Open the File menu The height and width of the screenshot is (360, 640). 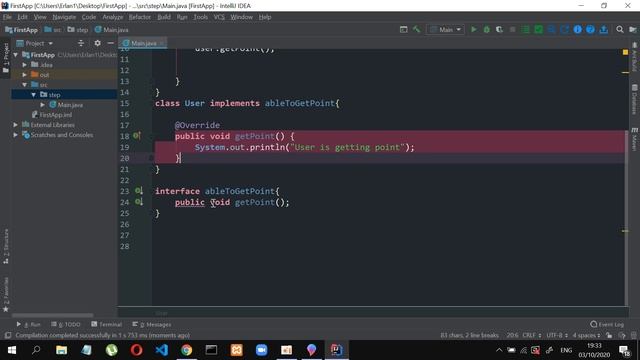pyautogui.click(x=7, y=17)
